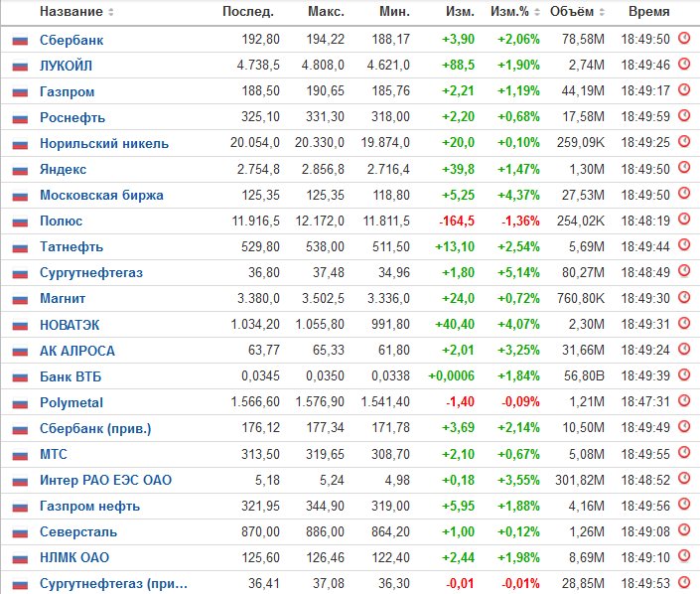Click the Время column header
Image resolution: width=700 pixels, height=594 pixels.
coord(649,12)
